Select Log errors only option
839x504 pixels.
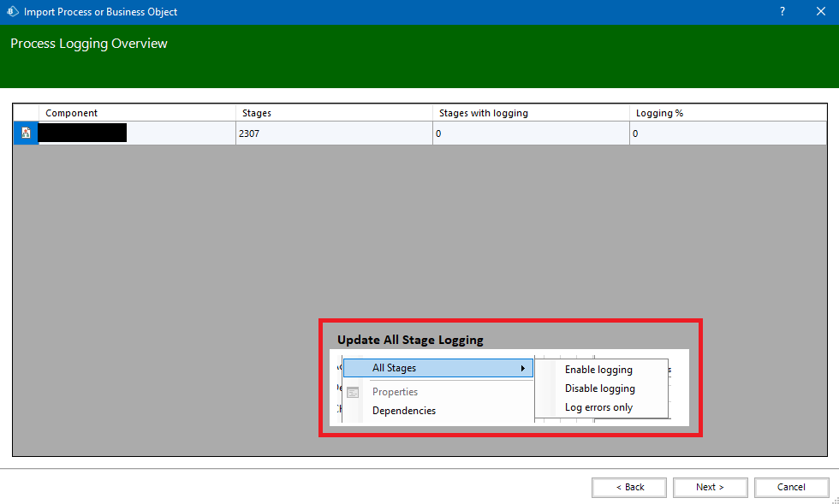click(x=598, y=407)
